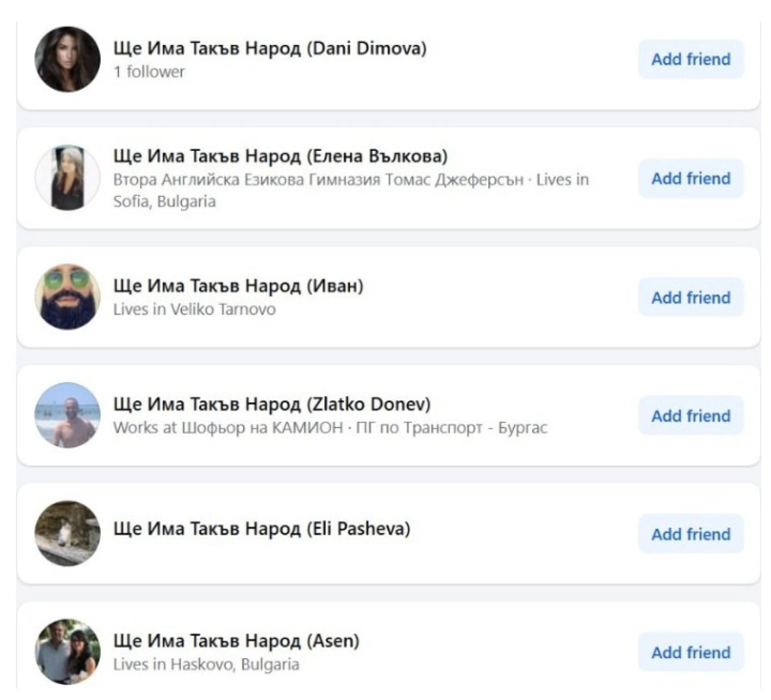Click the bearded avatar with green sunglasses
Viewport: 771px width, 700px height.
(x=67, y=297)
